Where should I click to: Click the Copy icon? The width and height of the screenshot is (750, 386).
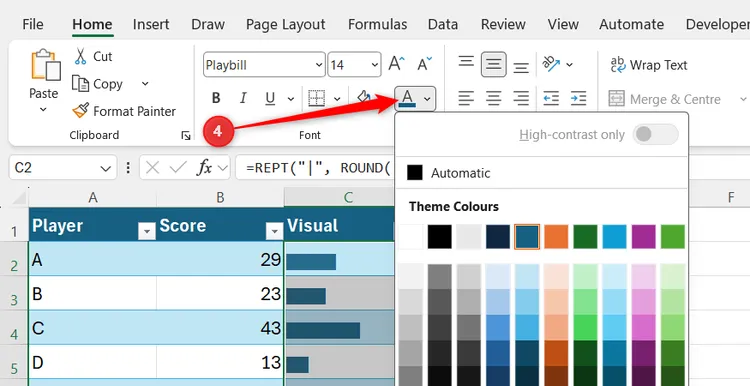(x=80, y=84)
